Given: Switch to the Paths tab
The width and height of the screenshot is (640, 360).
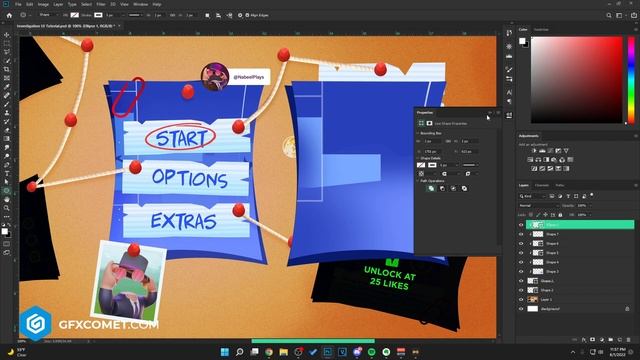Looking at the screenshot, I should (560, 185).
